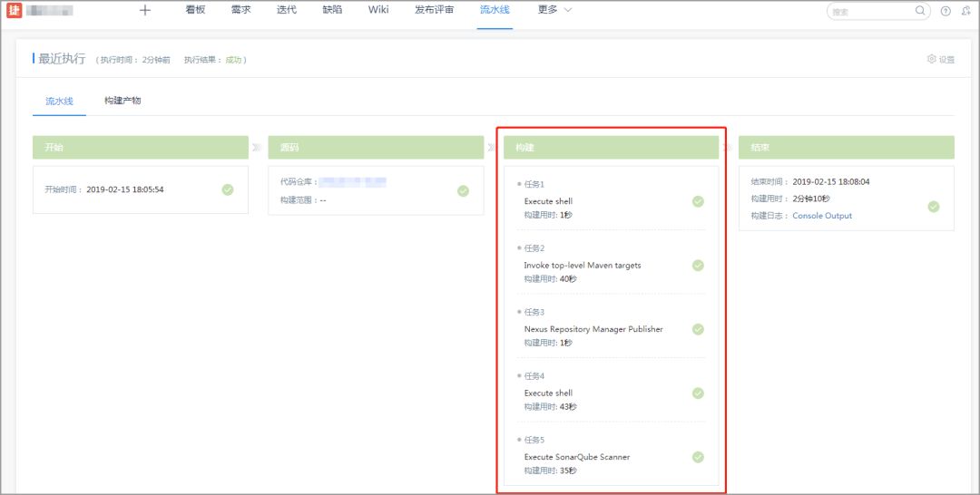Open the user account icon
The height and width of the screenshot is (495, 980).
[x=965, y=11]
